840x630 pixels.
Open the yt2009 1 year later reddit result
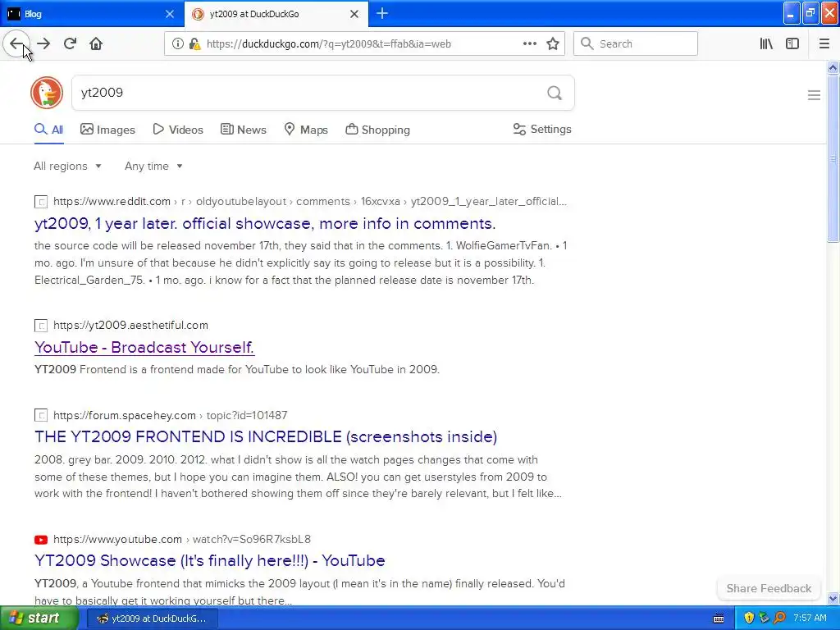(x=265, y=223)
